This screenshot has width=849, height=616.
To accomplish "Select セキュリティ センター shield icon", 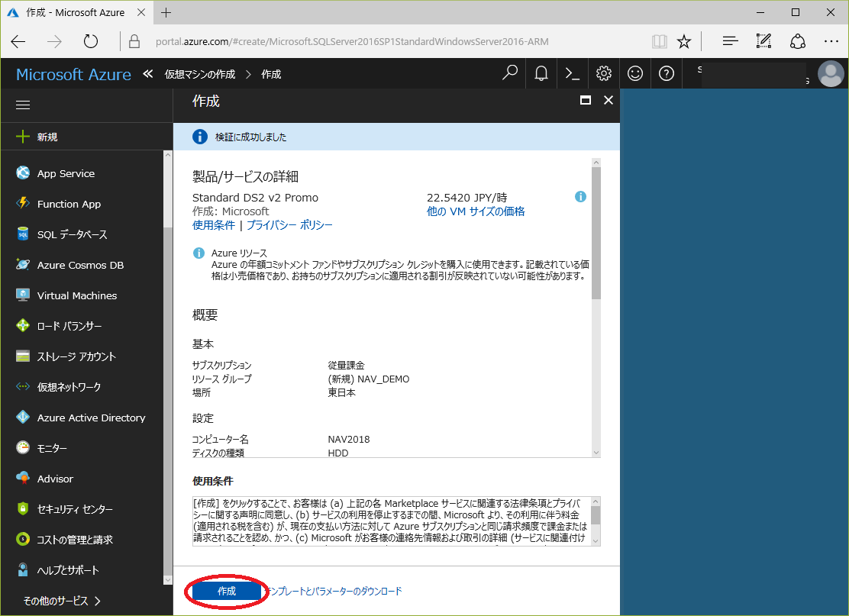I will pyautogui.click(x=23, y=509).
